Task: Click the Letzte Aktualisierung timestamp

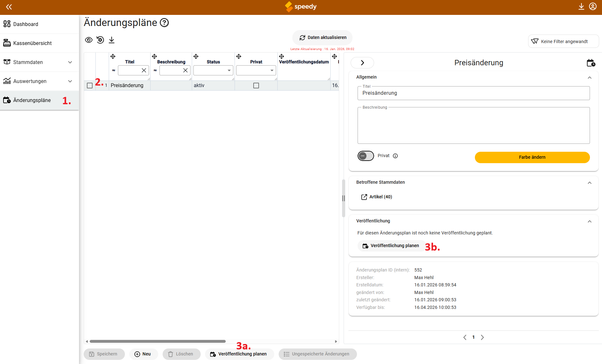Action: tap(322, 49)
